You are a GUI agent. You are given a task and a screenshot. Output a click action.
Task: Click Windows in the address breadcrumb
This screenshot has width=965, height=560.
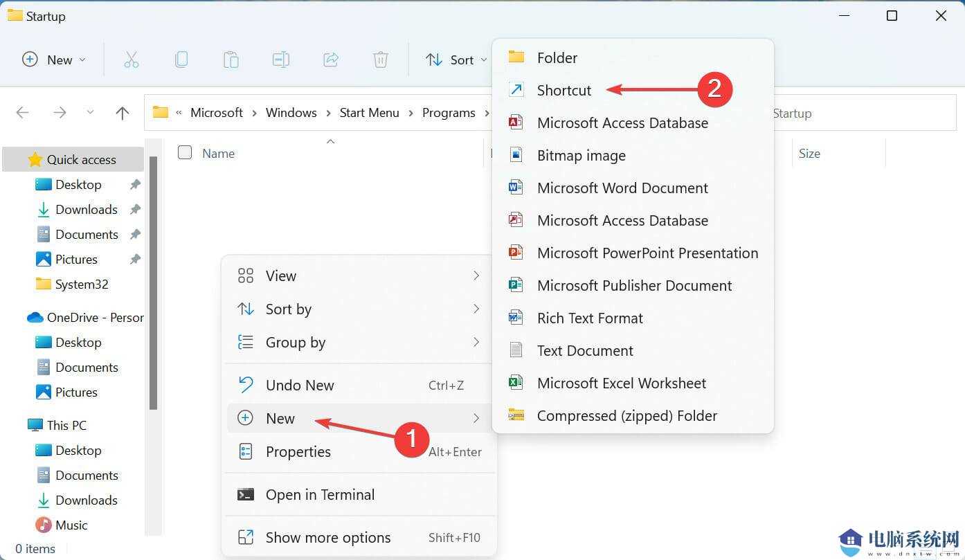291,113
